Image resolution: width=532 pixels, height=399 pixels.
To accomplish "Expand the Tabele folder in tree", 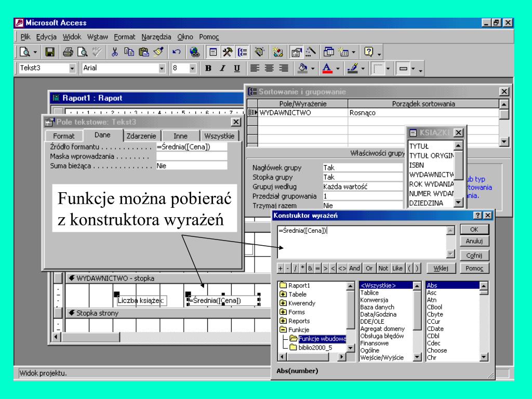I will coord(283,294).
